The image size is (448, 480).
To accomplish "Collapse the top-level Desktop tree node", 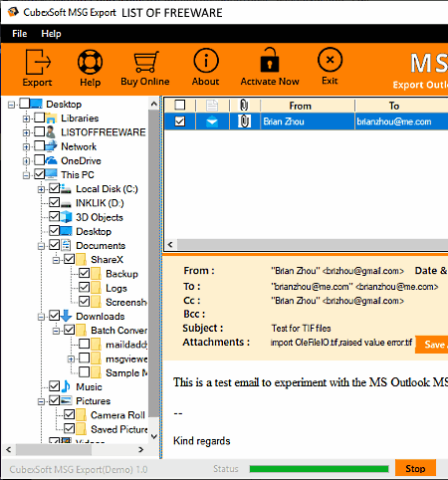I will pyautogui.click(x=11, y=105).
